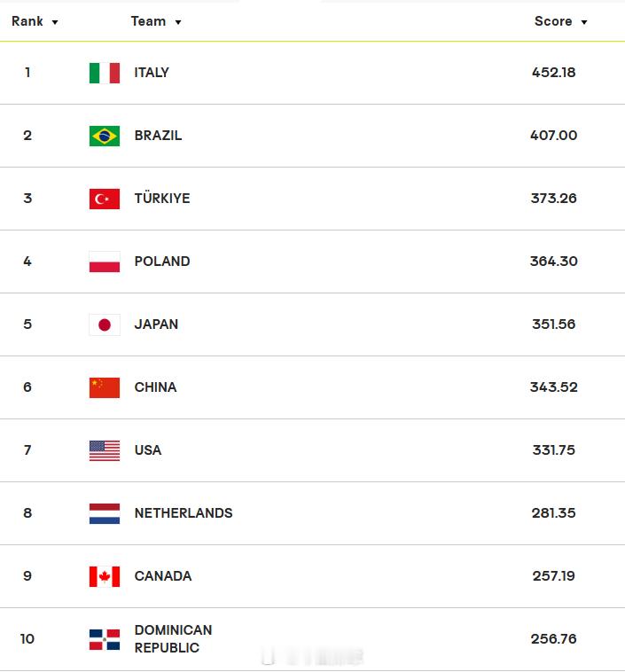The width and height of the screenshot is (625, 672).
Task: Select the Japan flag icon
Action: point(105,324)
